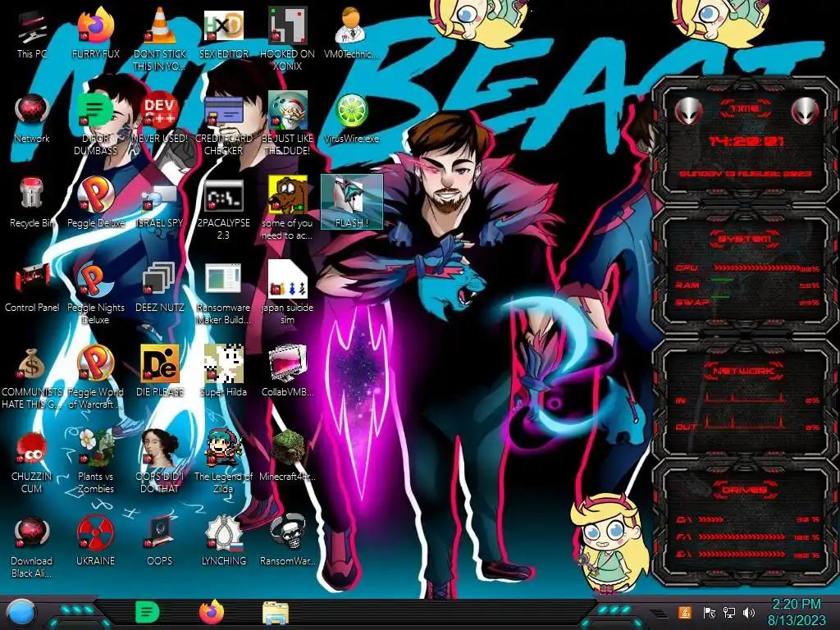Select the Dev-C++ shortcut labeled NEVER USED!
840x630 pixels.
coord(160,118)
